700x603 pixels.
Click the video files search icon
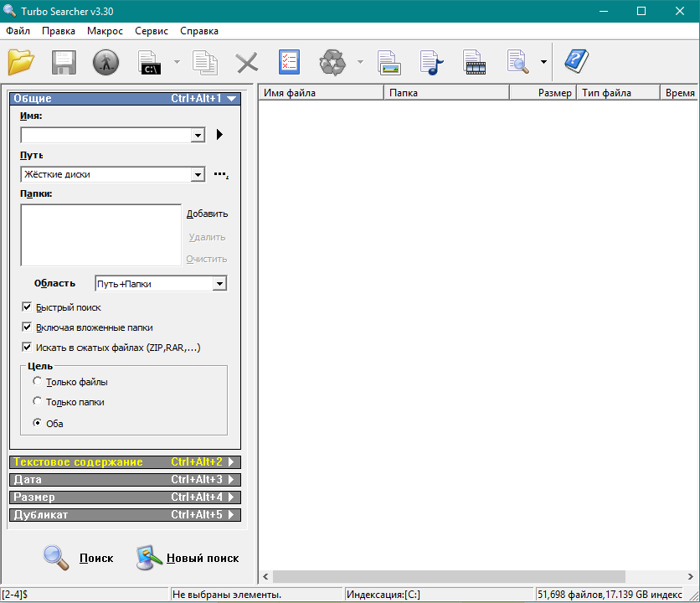coord(474,62)
